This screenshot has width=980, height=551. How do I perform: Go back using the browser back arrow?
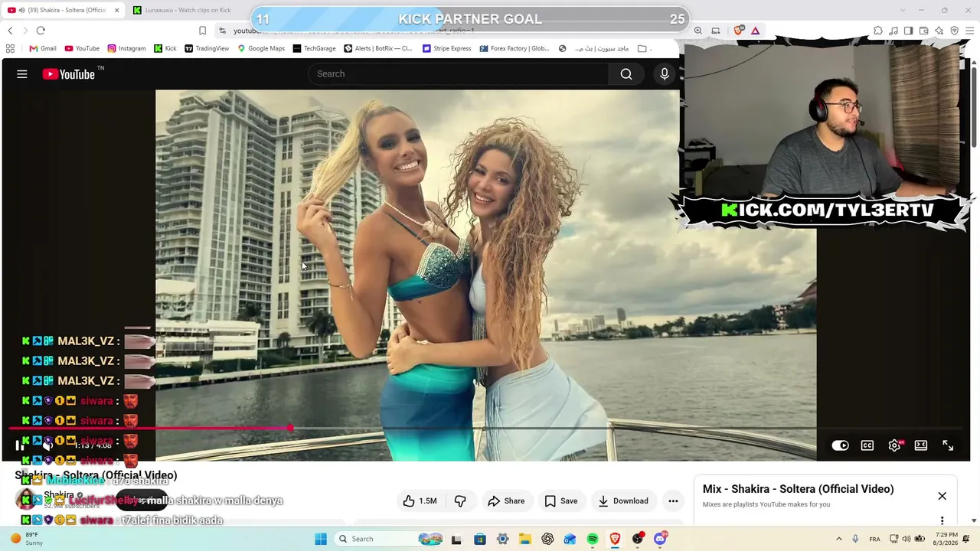click(10, 31)
